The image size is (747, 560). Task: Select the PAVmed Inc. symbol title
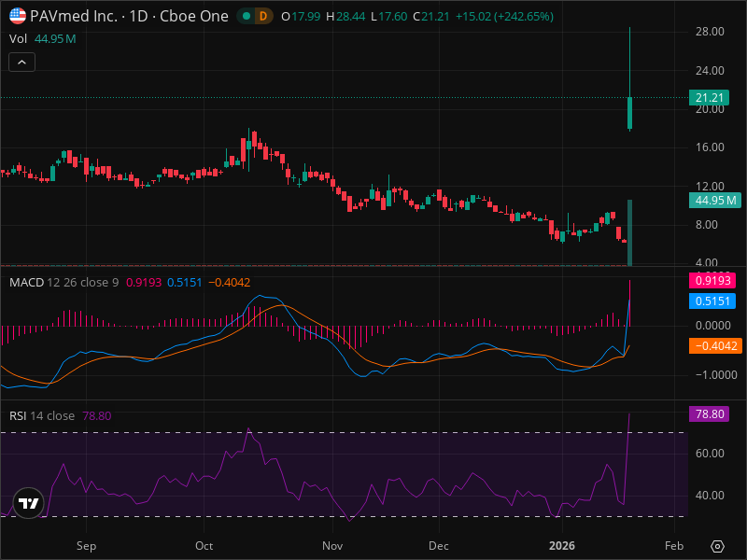point(74,16)
